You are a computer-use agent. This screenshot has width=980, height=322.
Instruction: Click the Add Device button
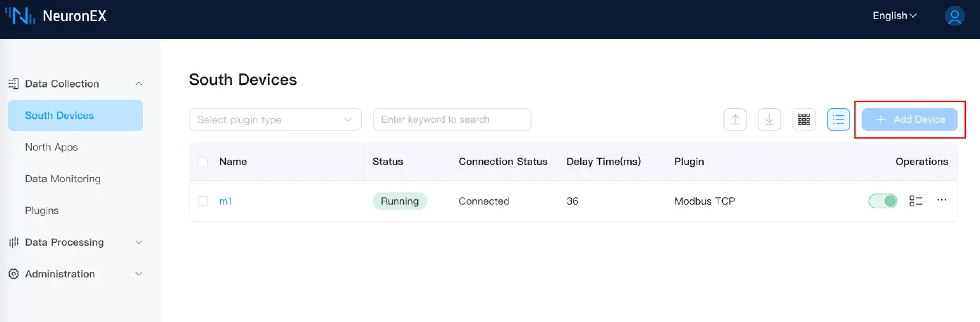coord(909,119)
